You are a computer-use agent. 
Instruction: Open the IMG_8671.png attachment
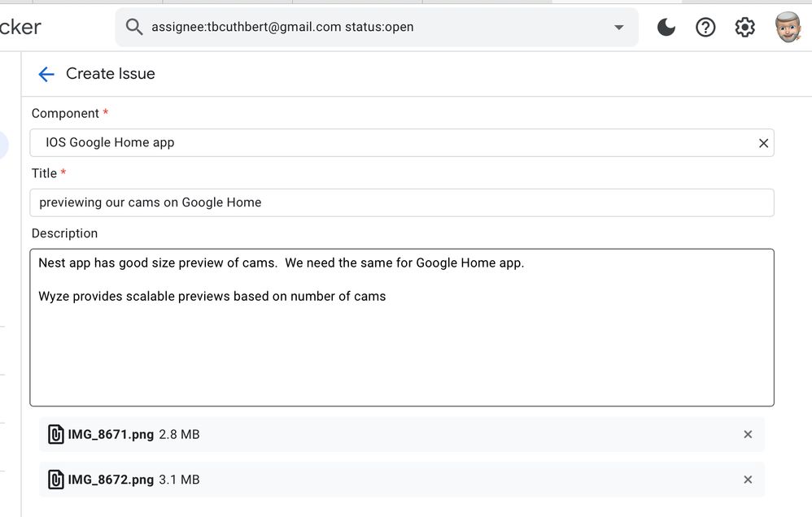click(x=111, y=435)
